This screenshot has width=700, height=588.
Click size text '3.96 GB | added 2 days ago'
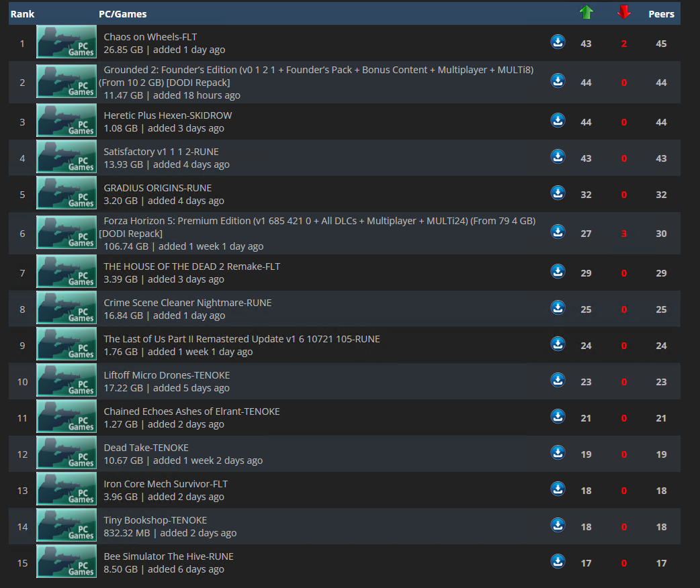pos(164,497)
